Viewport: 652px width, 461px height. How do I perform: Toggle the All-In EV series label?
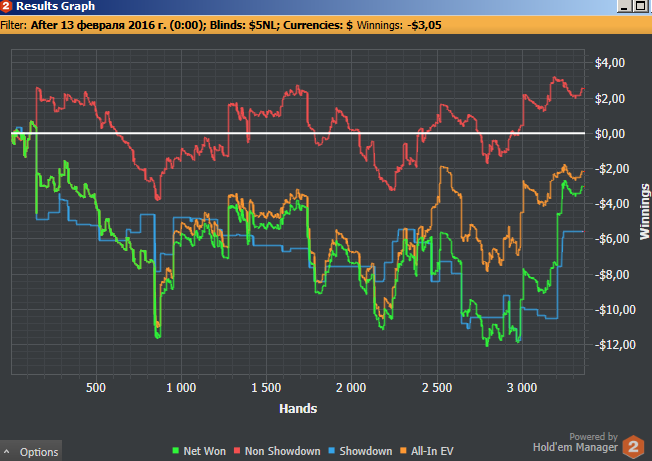point(432,451)
